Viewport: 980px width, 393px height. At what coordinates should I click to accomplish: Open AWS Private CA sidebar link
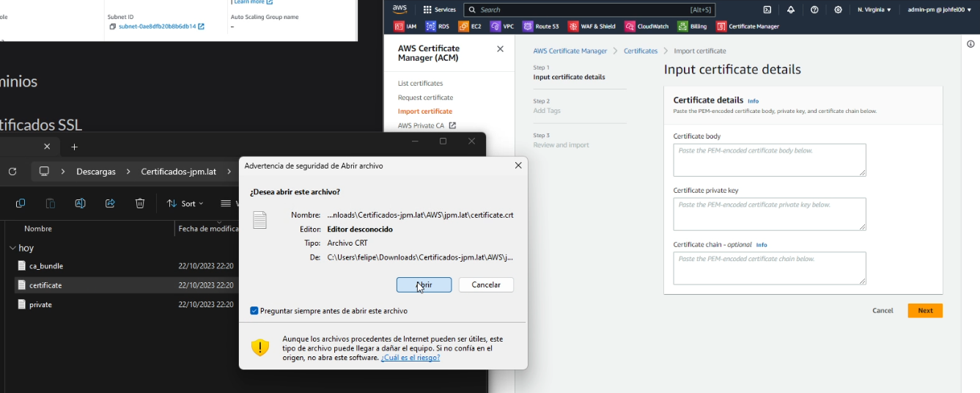pyautogui.click(x=427, y=125)
